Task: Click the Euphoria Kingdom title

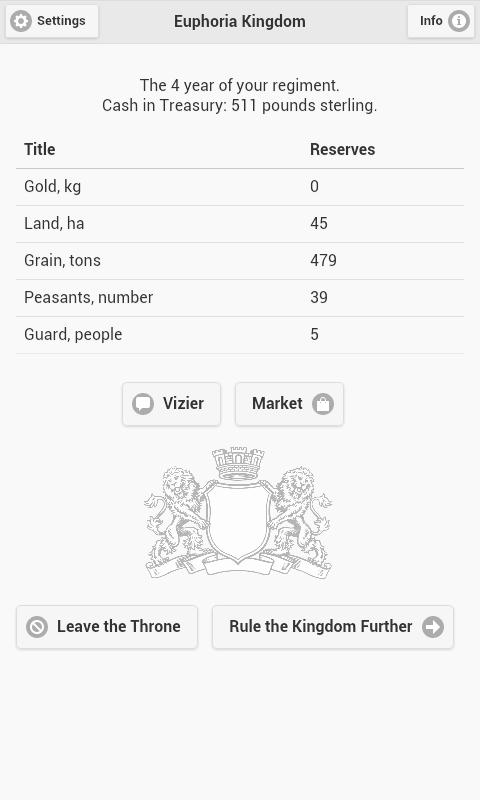Action: click(240, 21)
